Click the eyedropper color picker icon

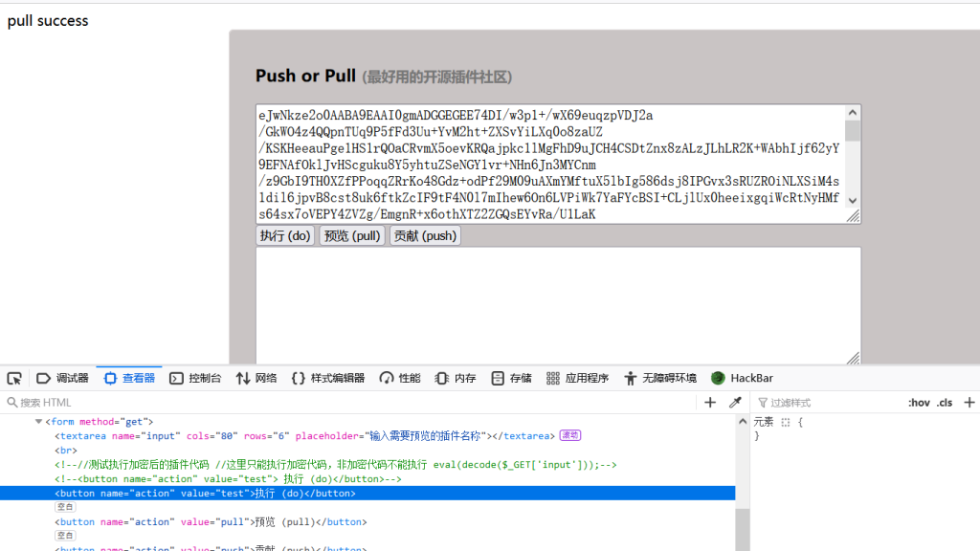pos(735,403)
